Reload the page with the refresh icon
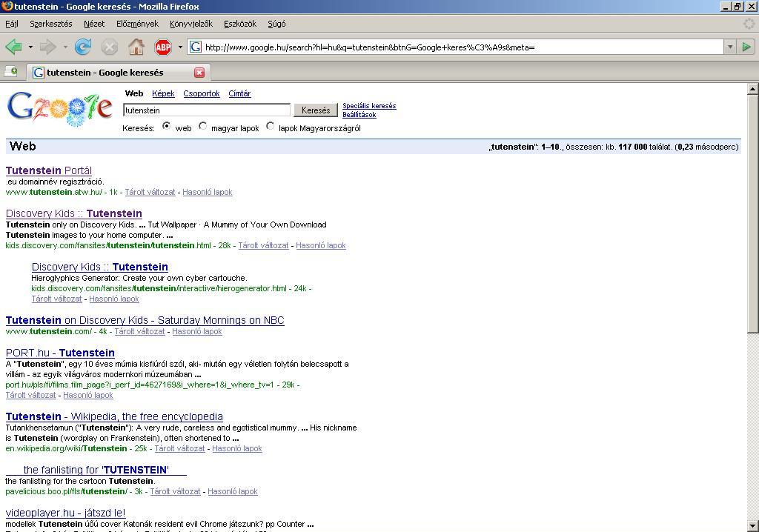 pos(83,47)
